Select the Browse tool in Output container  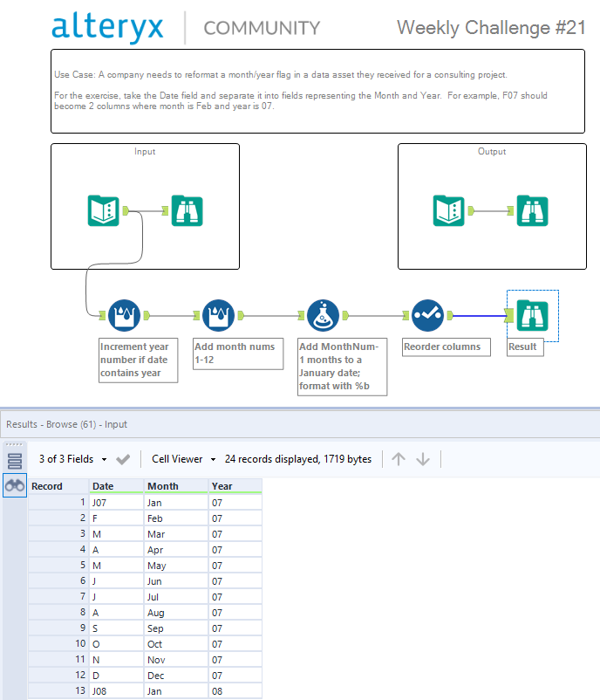click(x=533, y=210)
